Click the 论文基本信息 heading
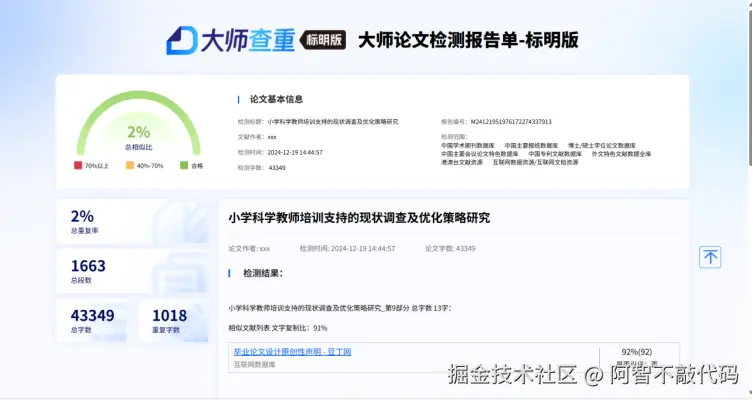 (x=276, y=99)
